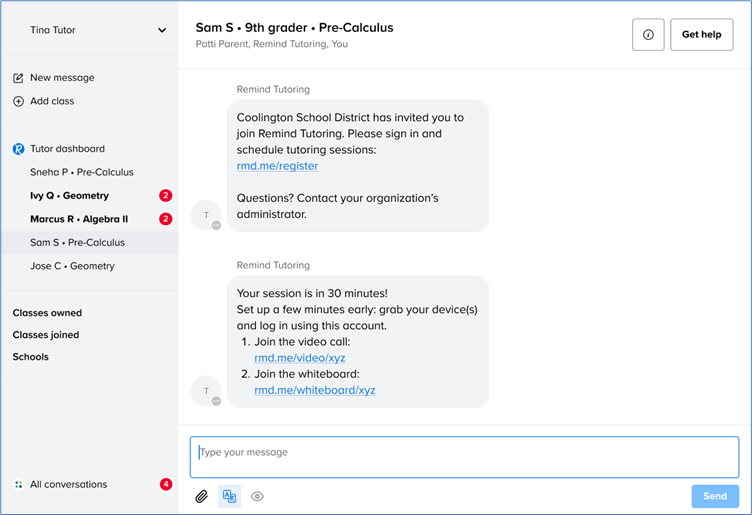Select Sam S • Pre-Calculus conversation
The image size is (752, 515).
tap(89, 243)
